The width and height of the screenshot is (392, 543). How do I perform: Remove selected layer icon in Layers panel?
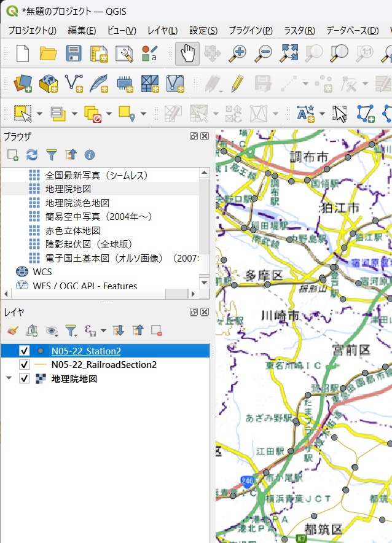pyautogui.click(x=157, y=330)
